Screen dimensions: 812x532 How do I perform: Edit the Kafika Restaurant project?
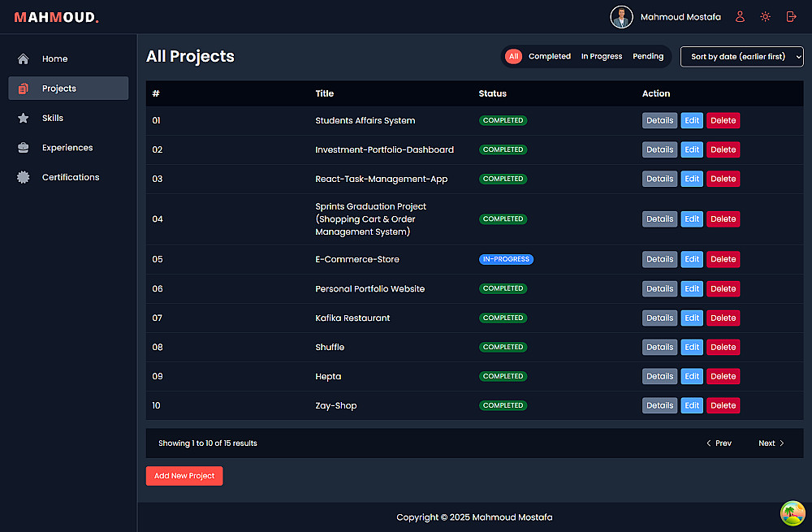click(692, 318)
